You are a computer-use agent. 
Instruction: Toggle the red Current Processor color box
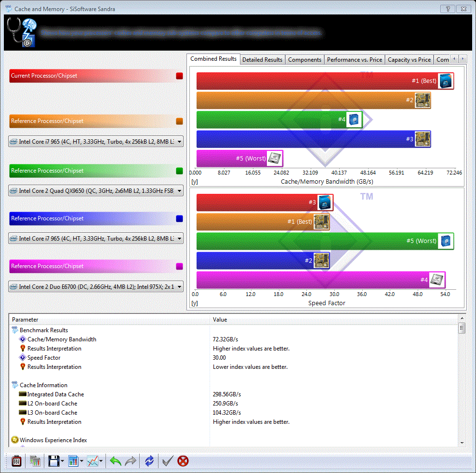point(179,76)
